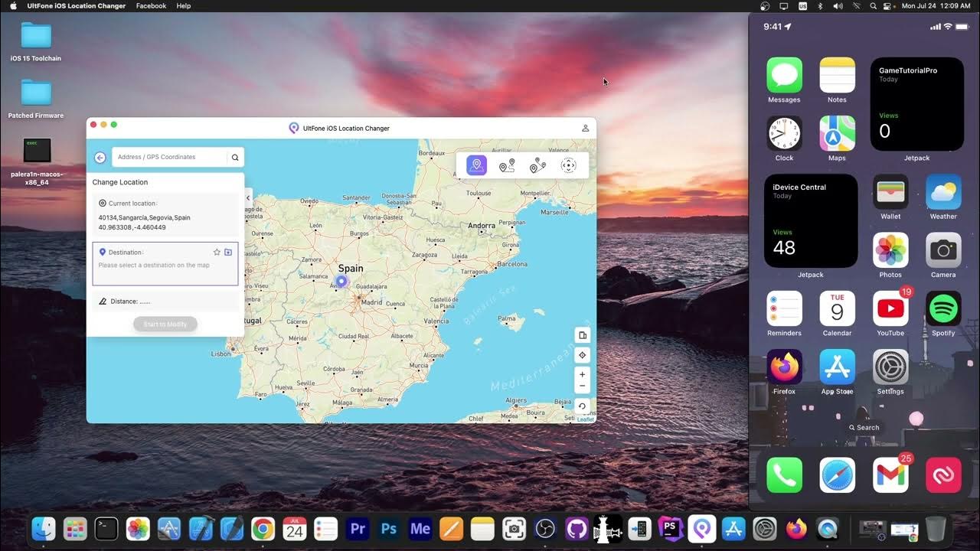Viewport: 980px width, 551px height.
Task: Recenter map to current location
Action: click(583, 355)
